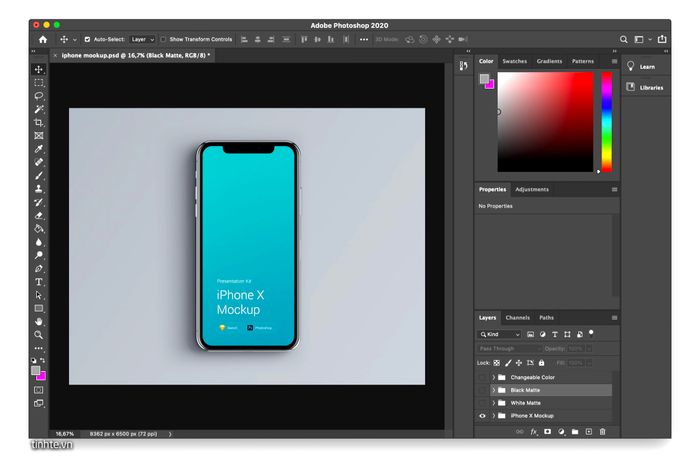Select the Rectangle shape tool

click(x=39, y=308)
